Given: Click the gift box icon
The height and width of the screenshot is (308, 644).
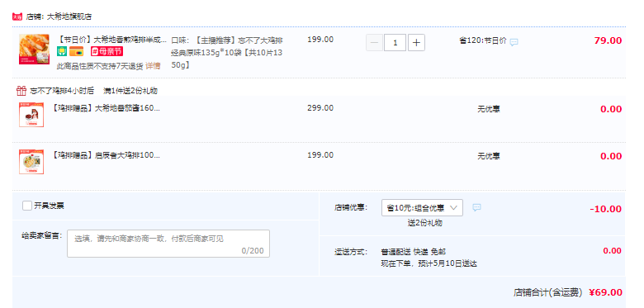Looking at the screenshot, I should [x=21, y=90].
